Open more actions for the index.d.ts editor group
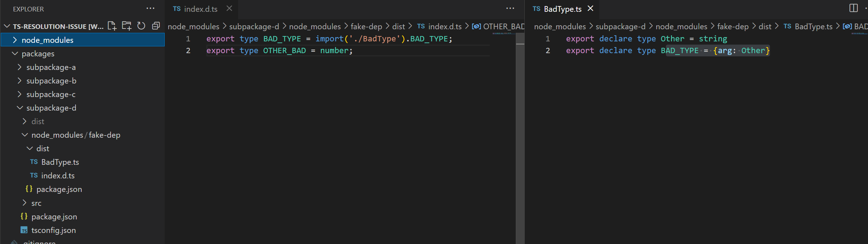This screenshot has height=244, width=868. [510, 9]
